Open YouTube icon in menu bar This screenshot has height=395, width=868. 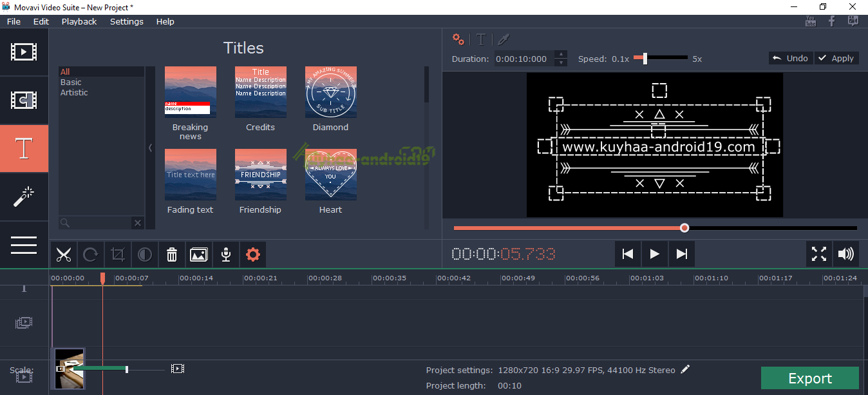point(811,21)
